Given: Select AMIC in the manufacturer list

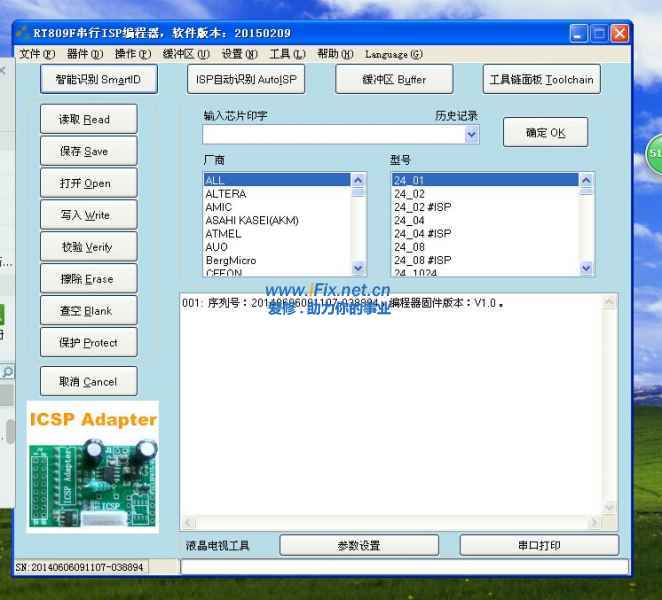Looking at the screenshot, I should 277,207.
